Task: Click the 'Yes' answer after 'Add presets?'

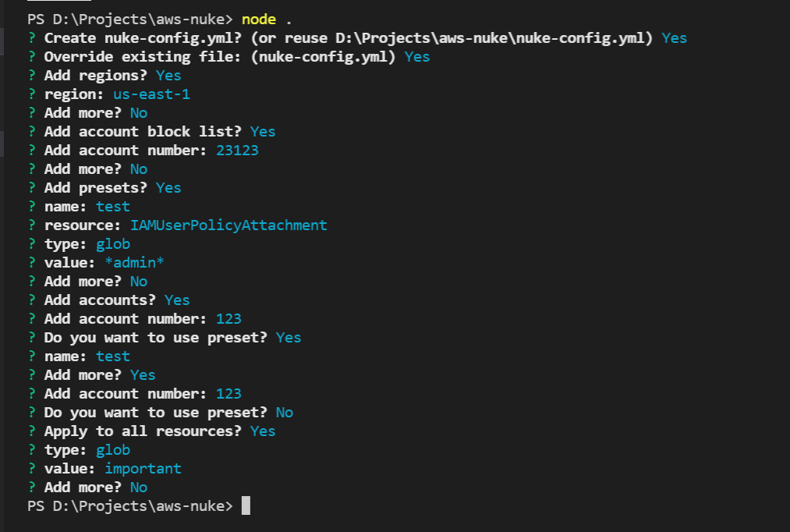Action: 168,188
